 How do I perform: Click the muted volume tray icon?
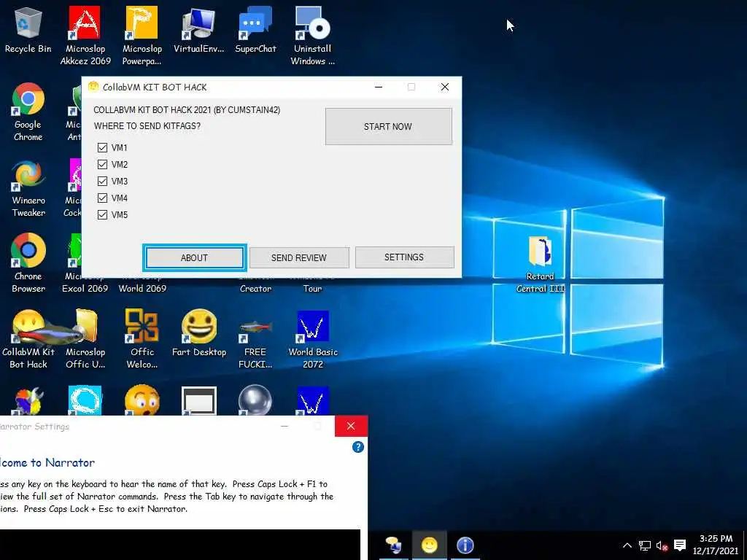tap(661, 545)
